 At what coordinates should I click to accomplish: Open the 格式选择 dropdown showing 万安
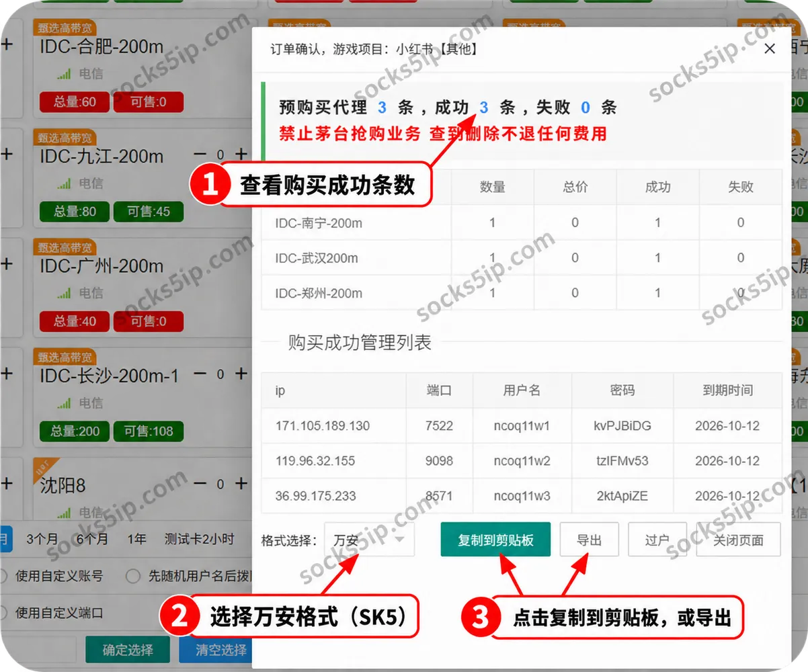(x=369, y=540)
